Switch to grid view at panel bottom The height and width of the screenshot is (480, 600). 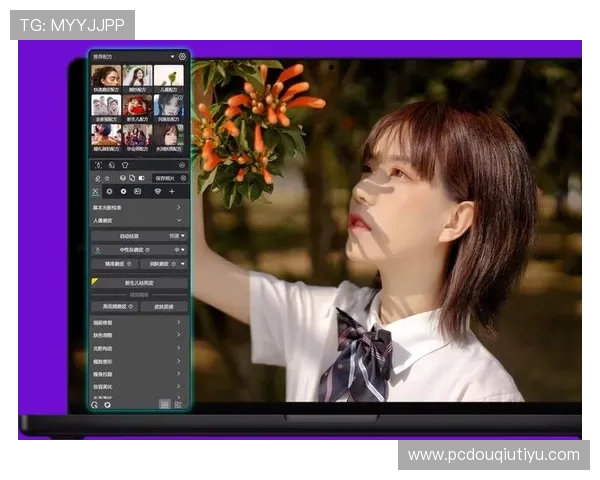[164, 405]
